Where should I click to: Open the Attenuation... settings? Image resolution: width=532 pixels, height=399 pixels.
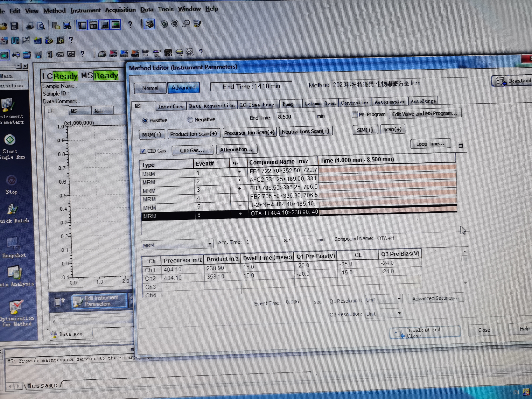pos(236,149)
